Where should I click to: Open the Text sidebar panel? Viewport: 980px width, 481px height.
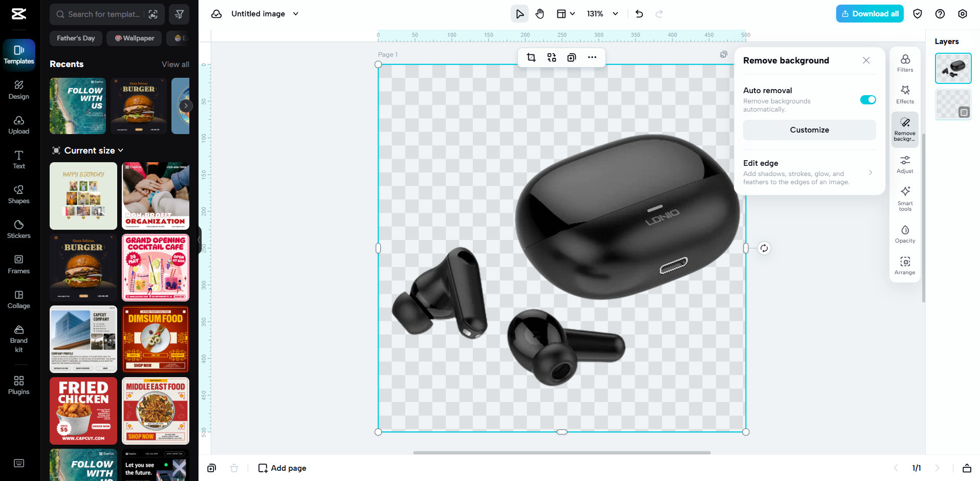click(x=19, y=160)
